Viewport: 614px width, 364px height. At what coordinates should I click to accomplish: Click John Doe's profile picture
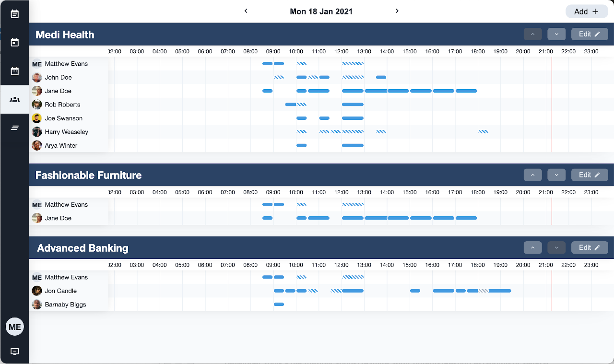pos(37,77)
